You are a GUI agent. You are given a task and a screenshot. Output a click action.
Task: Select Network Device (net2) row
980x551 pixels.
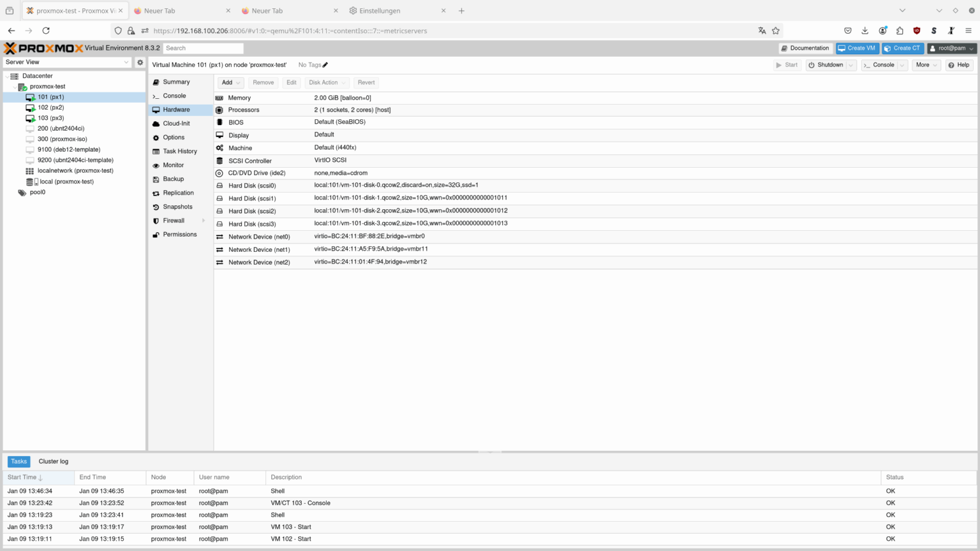point(595,262)
